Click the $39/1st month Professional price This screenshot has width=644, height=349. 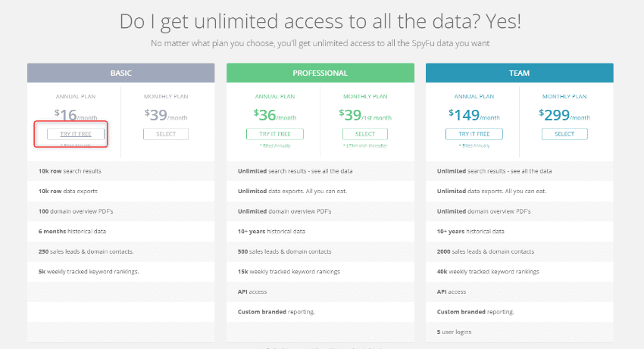365,115
